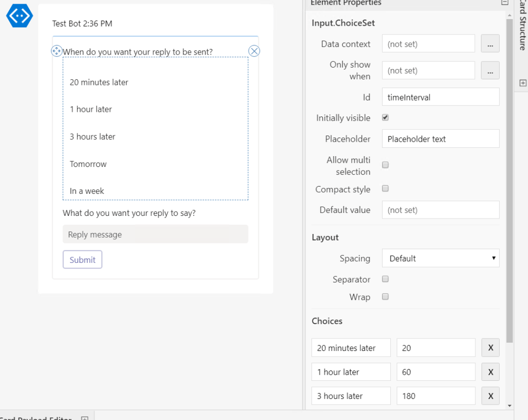Click the Reply message input field
Image resolution: width=528 pixels, height=420 pixels.
(155, 234)
